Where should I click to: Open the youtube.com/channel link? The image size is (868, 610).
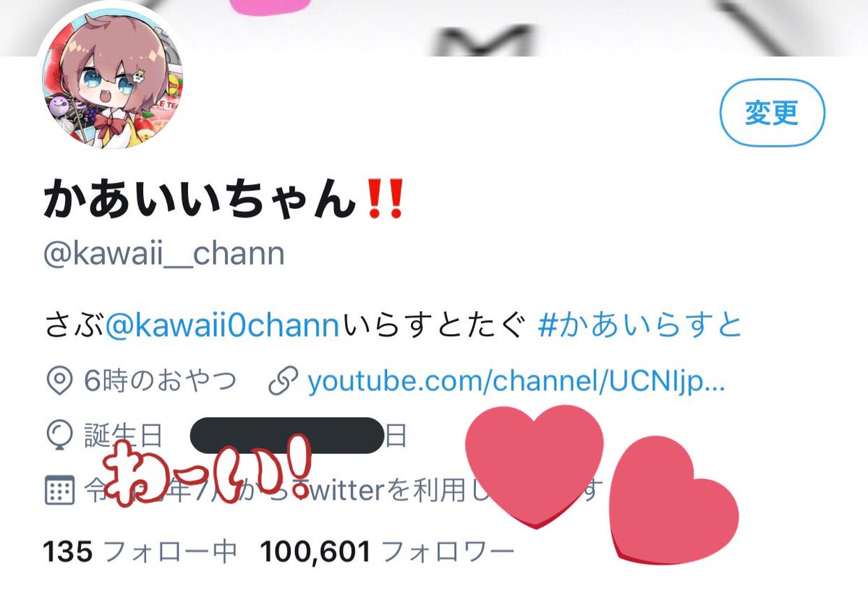click(x=516, y=382)
